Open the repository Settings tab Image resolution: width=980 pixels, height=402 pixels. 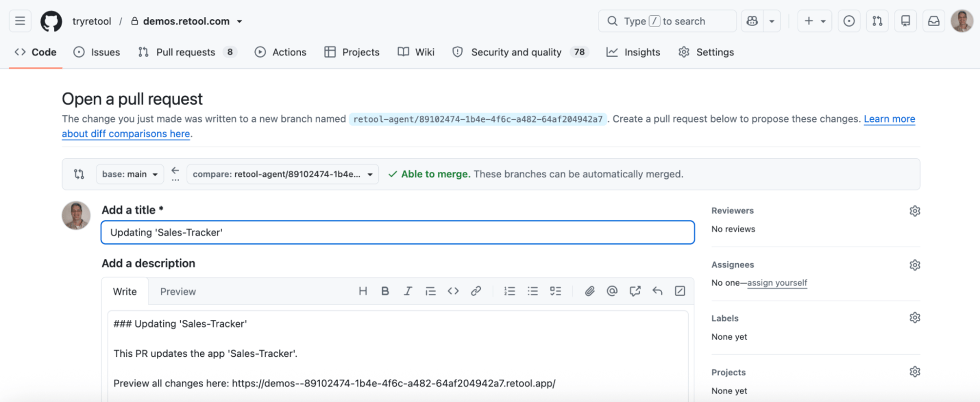tap(706, 52)
